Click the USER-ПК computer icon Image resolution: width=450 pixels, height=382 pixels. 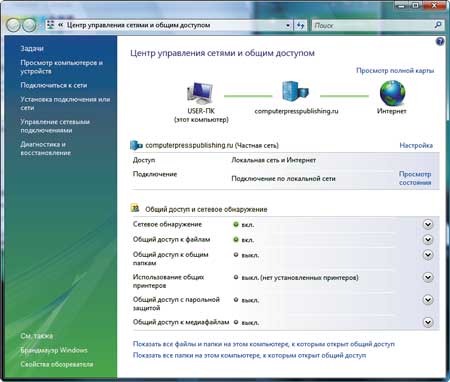[200, 93]
